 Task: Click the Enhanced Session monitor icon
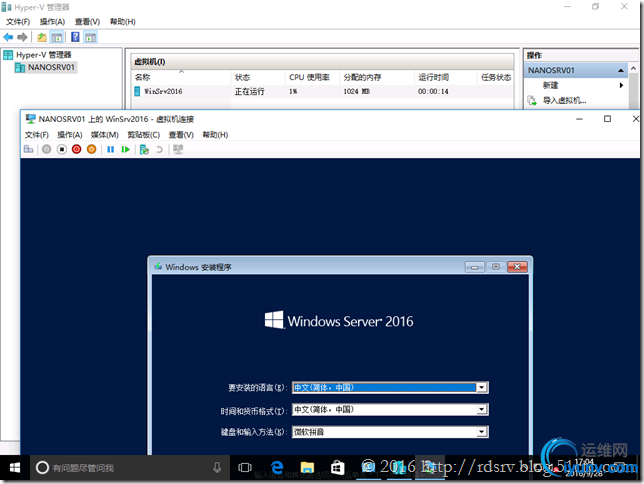[178, 149]
